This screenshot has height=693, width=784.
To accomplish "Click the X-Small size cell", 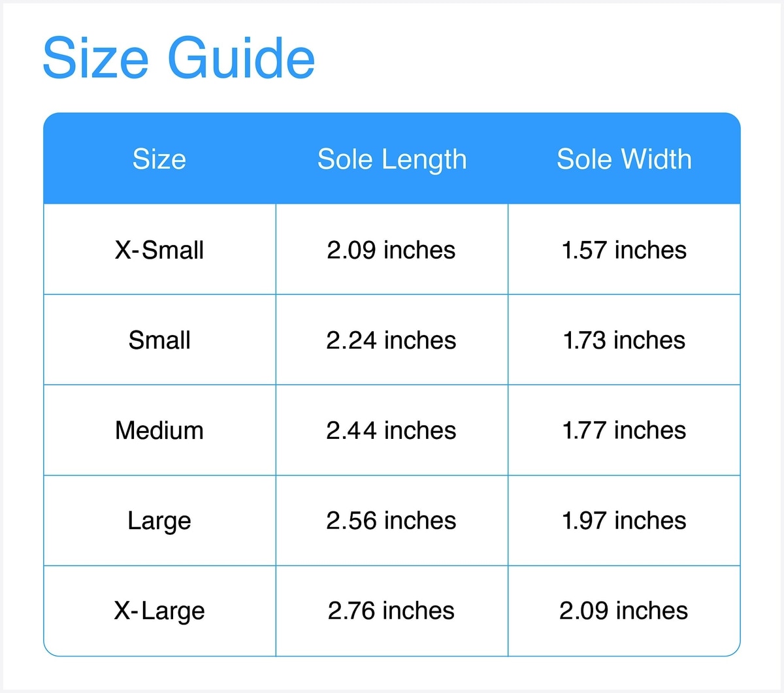I will (159, 250).
